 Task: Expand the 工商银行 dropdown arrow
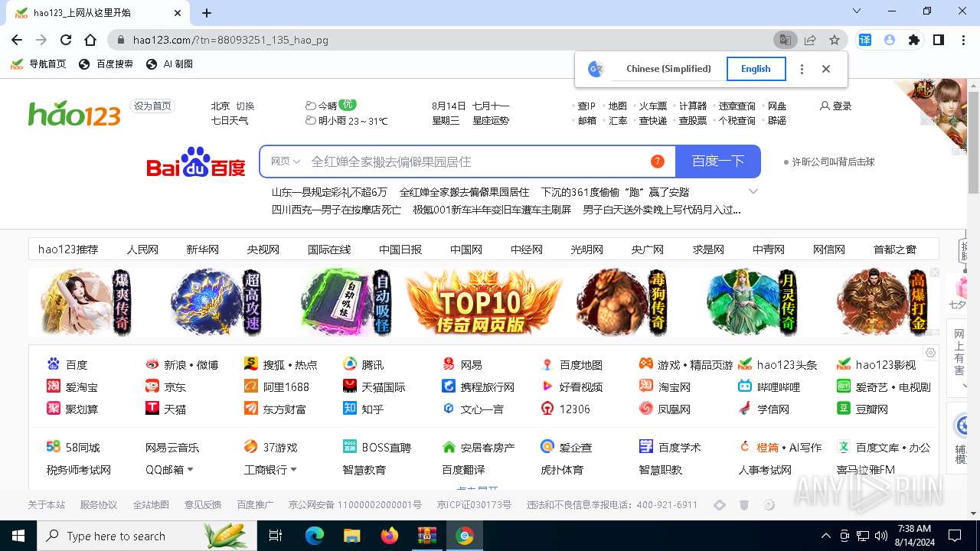pos(293,469)
